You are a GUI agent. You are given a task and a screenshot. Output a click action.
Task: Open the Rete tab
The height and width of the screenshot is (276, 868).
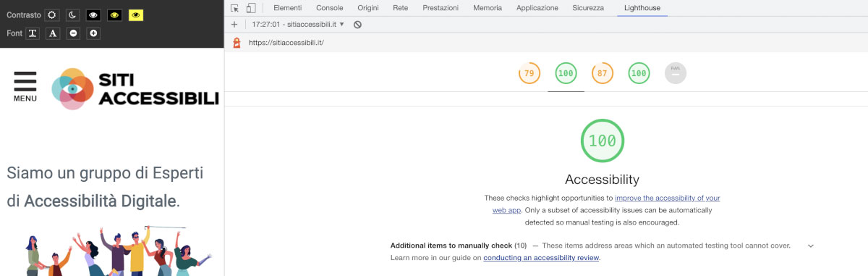(400, 8)
